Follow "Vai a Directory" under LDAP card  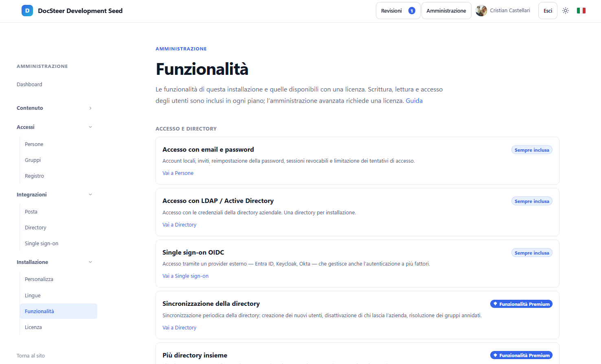pos(179,225)
